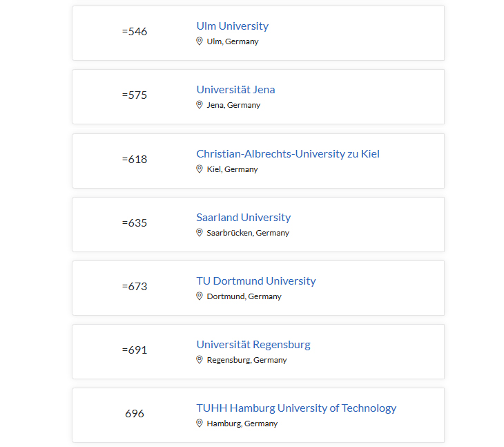Click the location pin beside Saarbrücken, Germany
Image resolution: width=504 pixels, height=447 pixels.
click(x=200, y=233)
